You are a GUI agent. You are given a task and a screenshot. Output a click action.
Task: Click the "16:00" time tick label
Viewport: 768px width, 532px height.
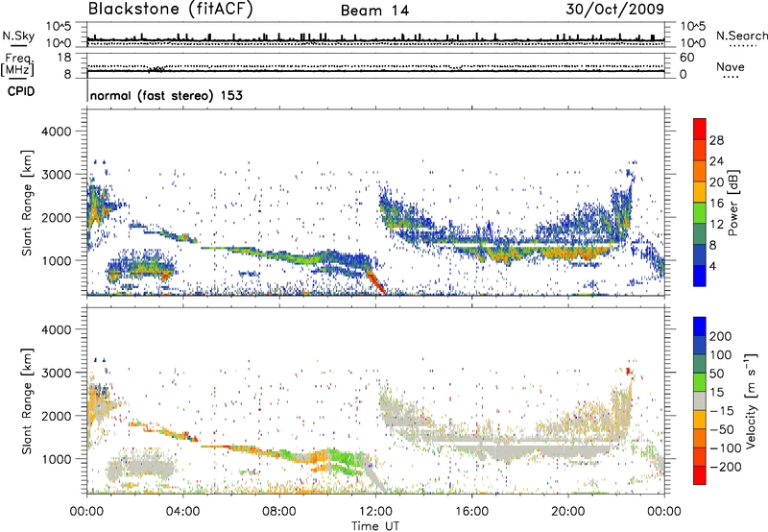click(x=471, y=512)
